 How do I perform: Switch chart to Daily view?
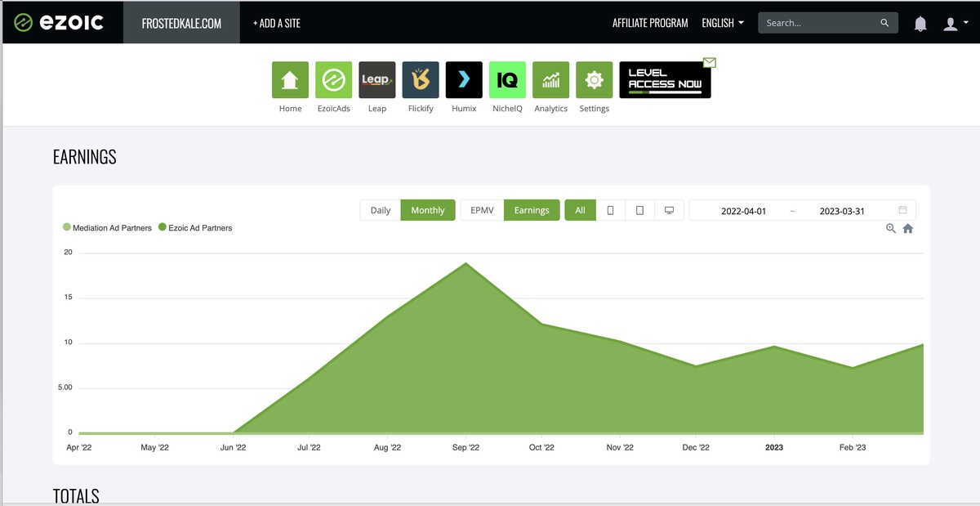pyautogui.click(x=381, y=210)
